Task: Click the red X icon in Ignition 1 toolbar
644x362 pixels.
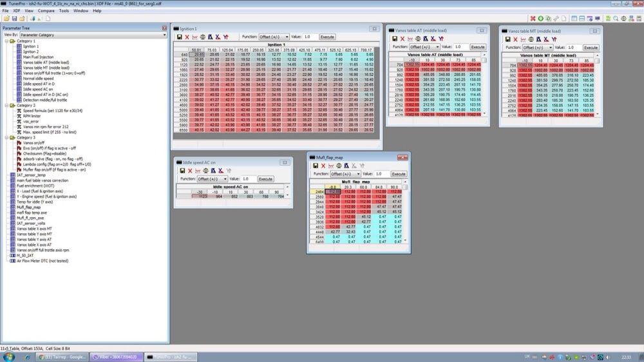Action: (x=187, y=37)
